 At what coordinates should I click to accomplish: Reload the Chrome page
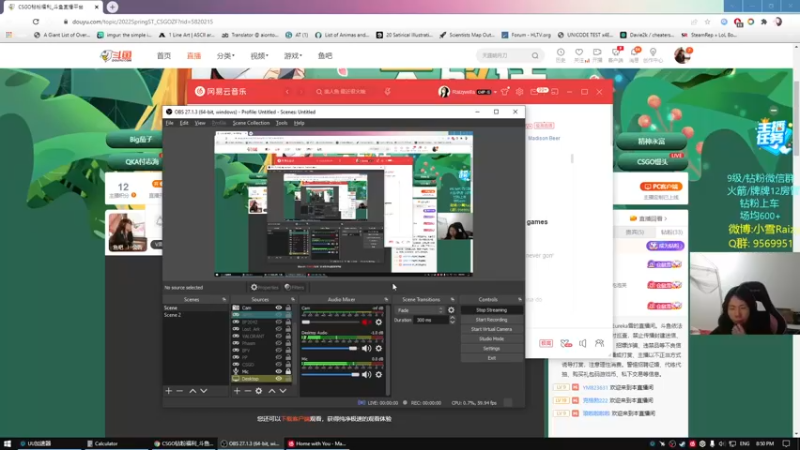click(x=36, y=22)
